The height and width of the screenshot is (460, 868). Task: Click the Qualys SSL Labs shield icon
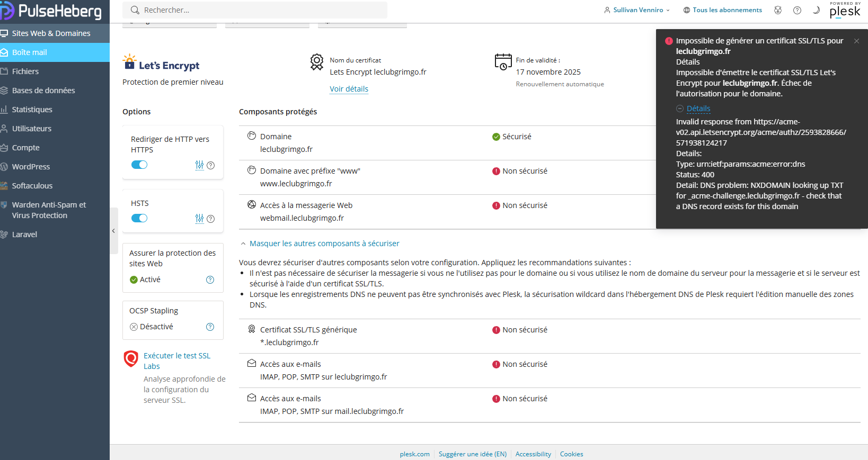131,359
